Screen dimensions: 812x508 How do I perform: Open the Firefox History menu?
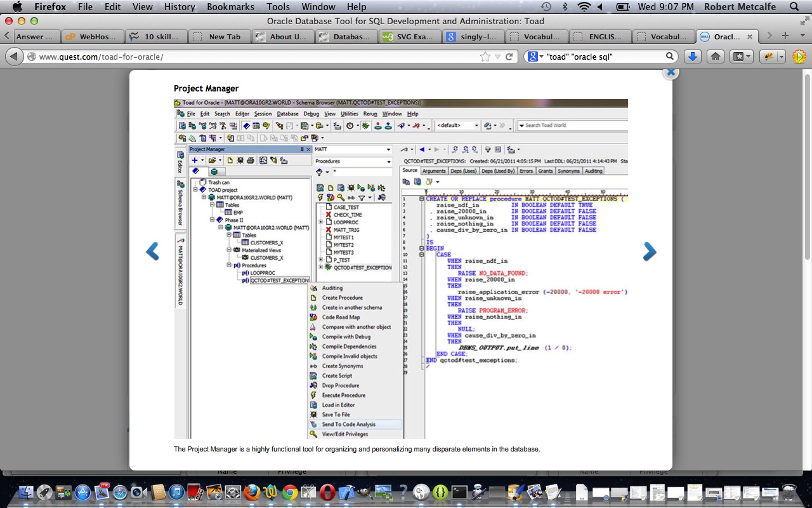pyautogui.click(x=180, y=7)
